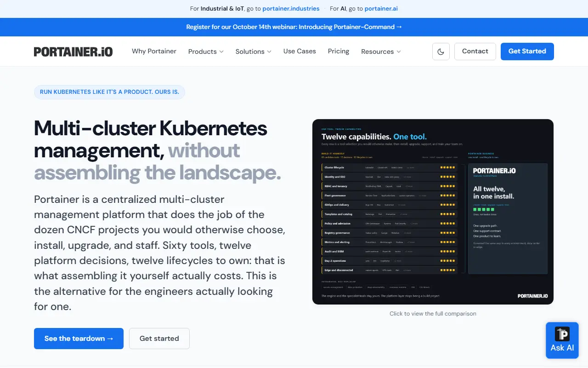Open the Ask AI chat widget

pos(562,340)
